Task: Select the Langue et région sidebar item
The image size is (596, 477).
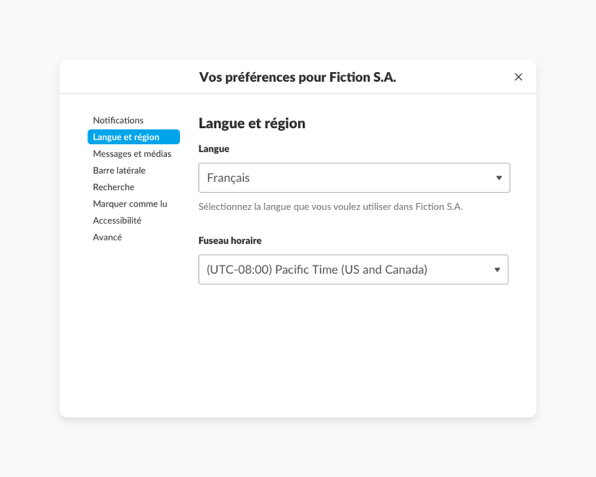Action: pos(133,137)
